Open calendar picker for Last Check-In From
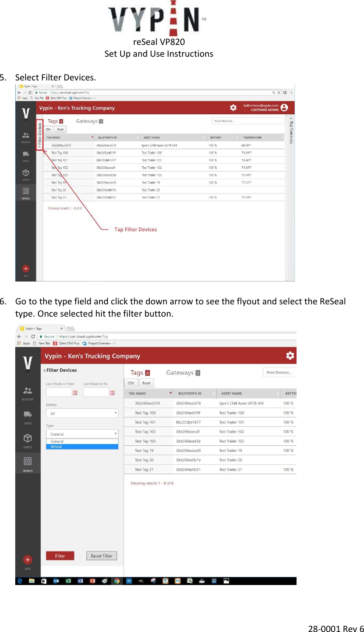The width and height of the screenshot is (364, 632). (x=75, y=393)
